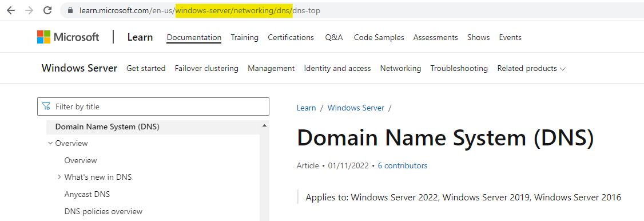Open Failover clustering

[x=206, y=69]
